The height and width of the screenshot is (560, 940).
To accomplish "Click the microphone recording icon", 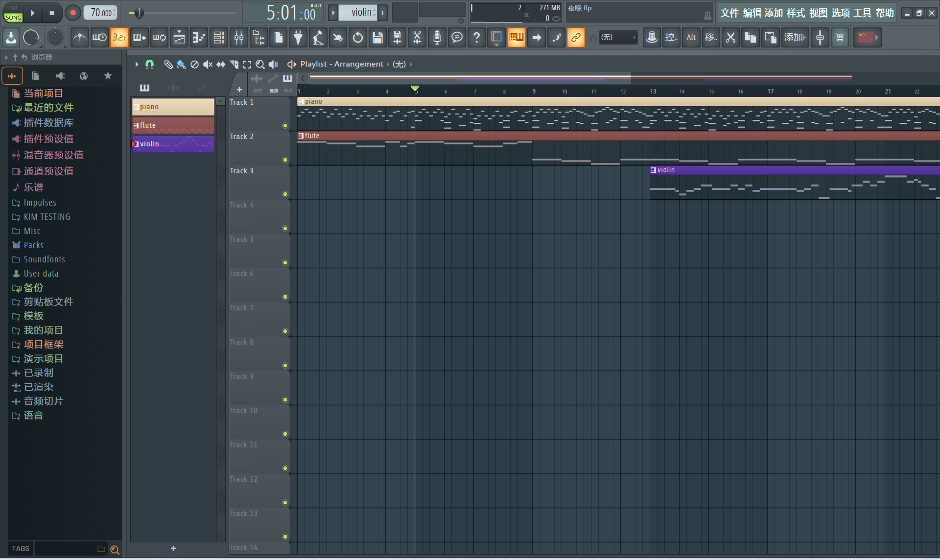I will point(437,38).
